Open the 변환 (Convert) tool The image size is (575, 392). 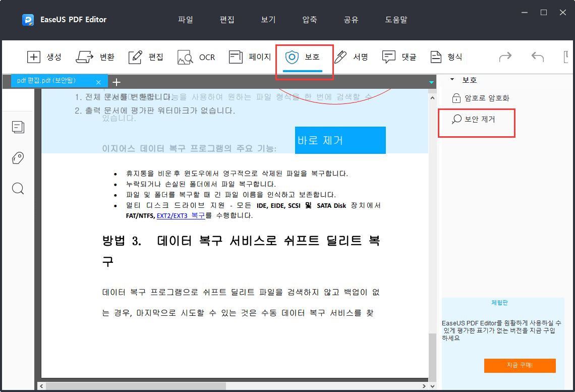pos(95,57)
